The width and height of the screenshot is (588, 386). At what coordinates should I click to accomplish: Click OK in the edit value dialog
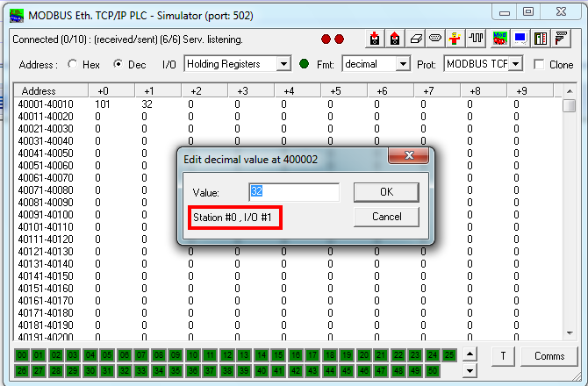[386, 192]
